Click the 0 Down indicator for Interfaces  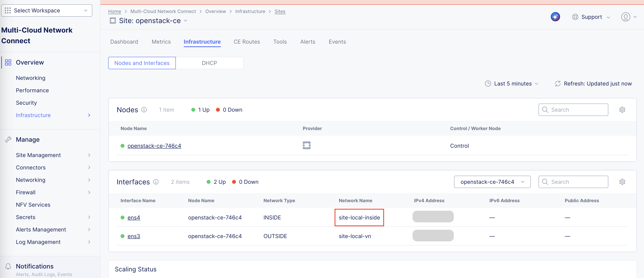[245, 182]
